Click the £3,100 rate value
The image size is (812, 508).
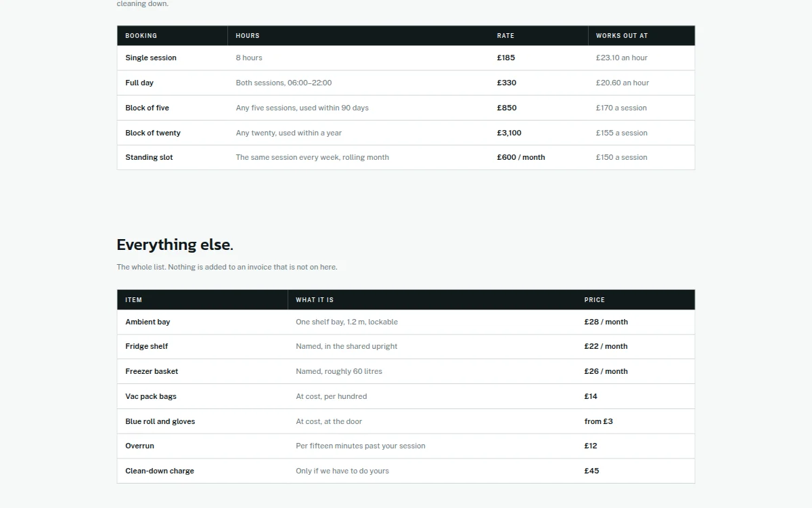tap(510, 133)
